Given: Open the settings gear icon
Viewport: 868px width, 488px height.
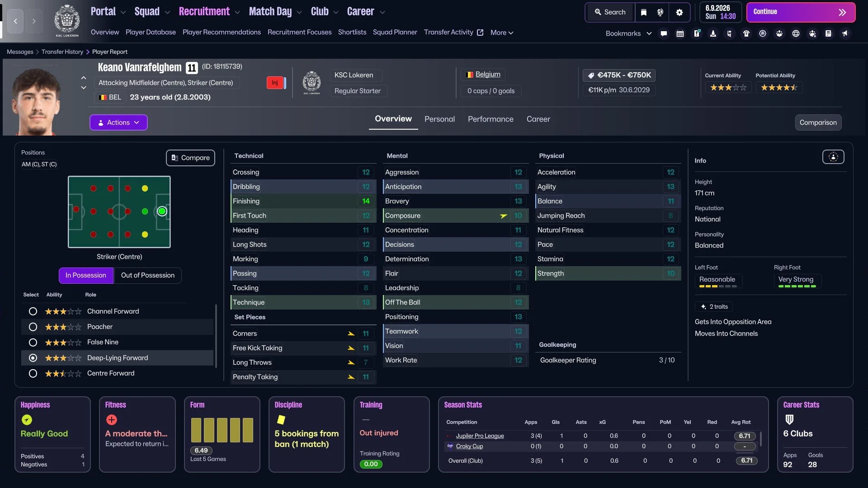Looking at the screenshot, I should pos(679,12).
